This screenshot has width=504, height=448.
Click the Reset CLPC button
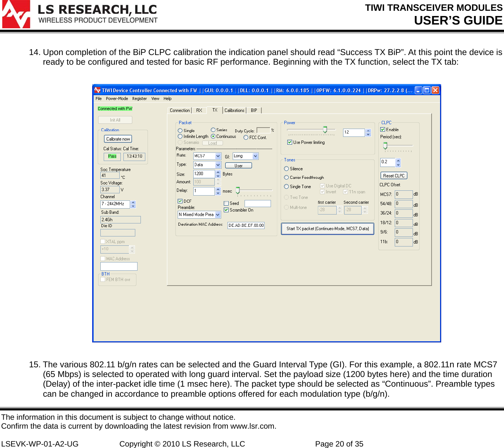pos(394,176)
